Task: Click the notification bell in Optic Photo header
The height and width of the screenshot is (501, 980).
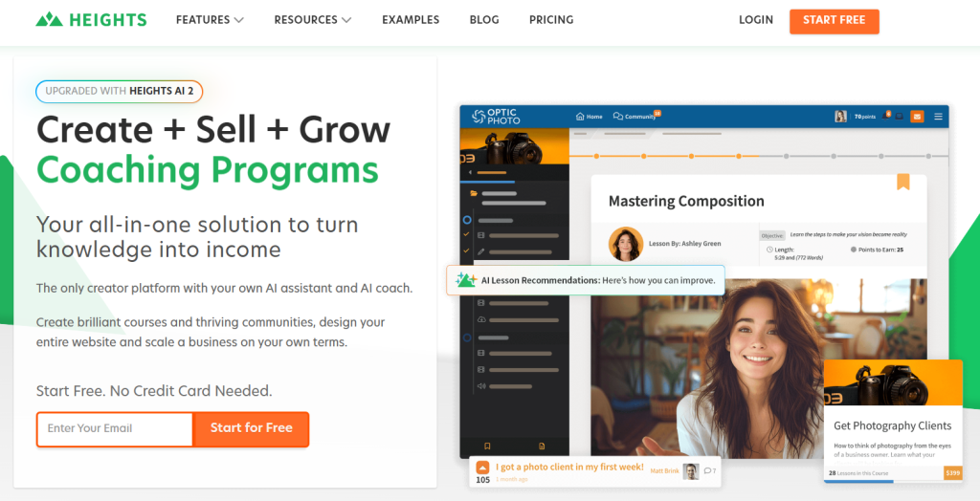Action: coord(885,117)
